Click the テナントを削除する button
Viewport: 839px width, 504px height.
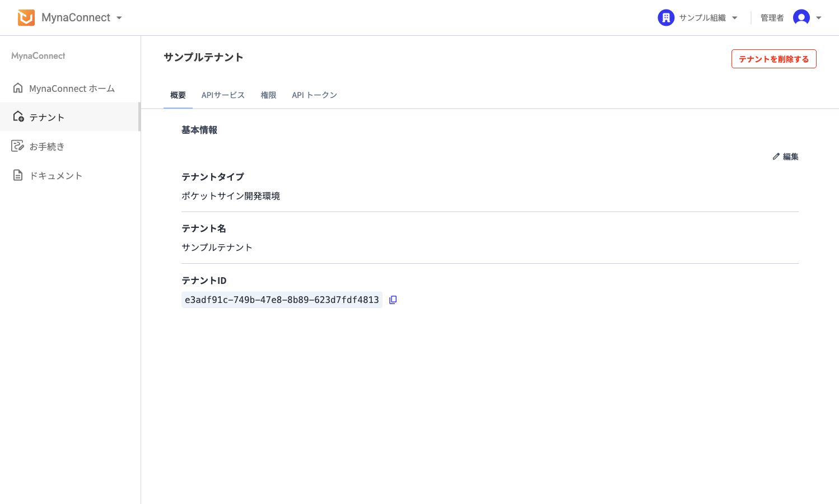[x=773, y=59]
